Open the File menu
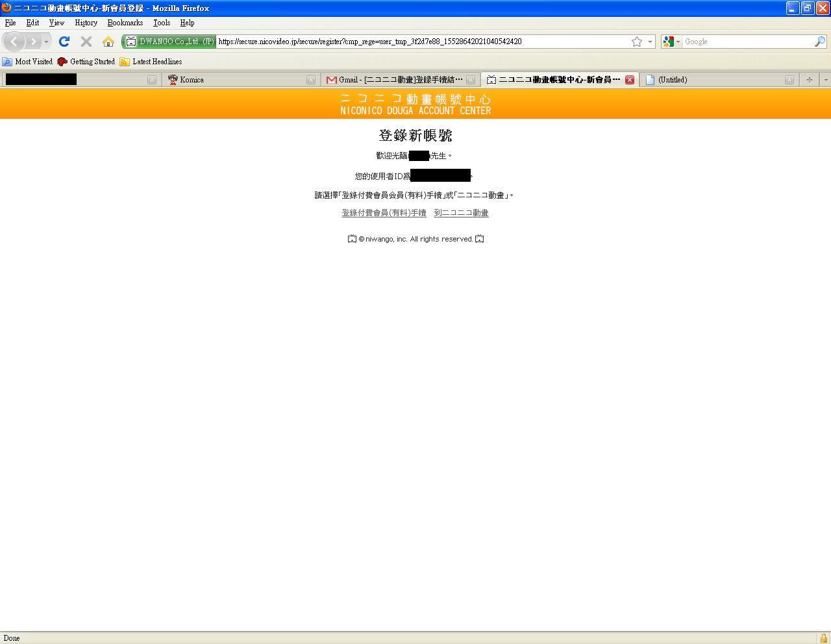The height and width of the screenshot is (644, 831). point(10,23)
